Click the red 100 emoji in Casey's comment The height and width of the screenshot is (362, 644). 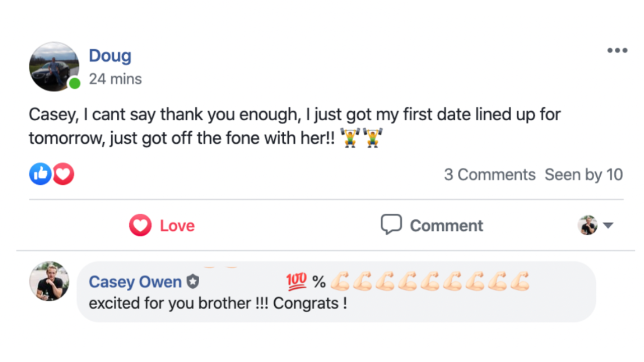click(x=296, y=282)
